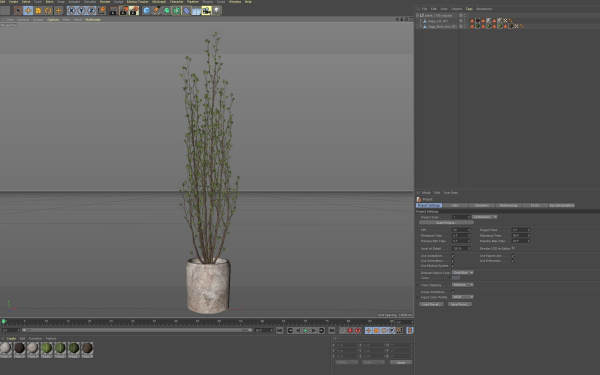Toggle Use Deformers checkbox
The height and width of the screenshot is (375, 600).
(513, 261)
